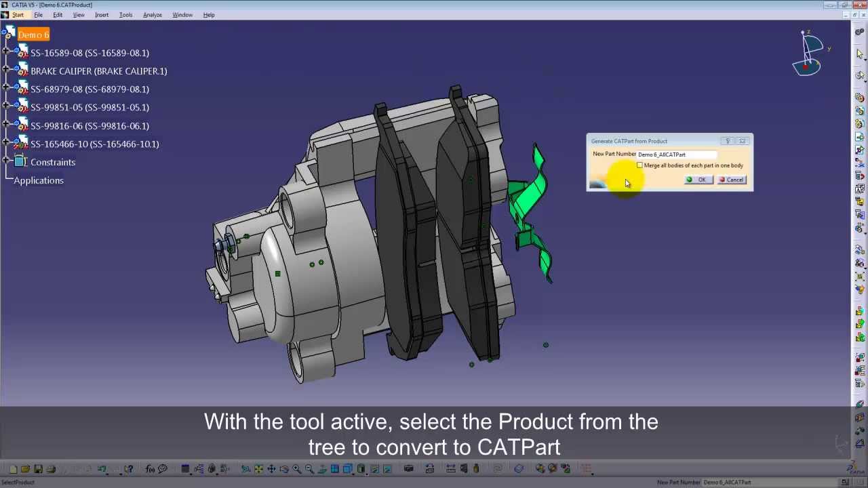This screenshot has width=868, height=488.
Task: Open the Edit menu
Action: (58, 15)
